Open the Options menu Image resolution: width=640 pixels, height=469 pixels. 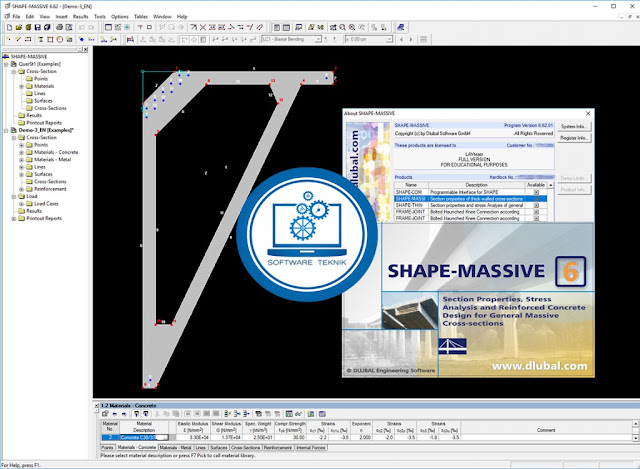120,17
